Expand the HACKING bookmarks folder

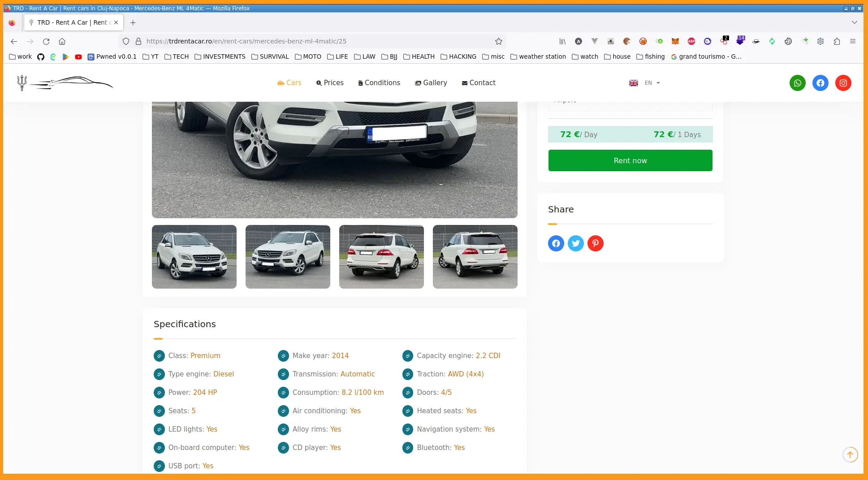coord(458,57)
